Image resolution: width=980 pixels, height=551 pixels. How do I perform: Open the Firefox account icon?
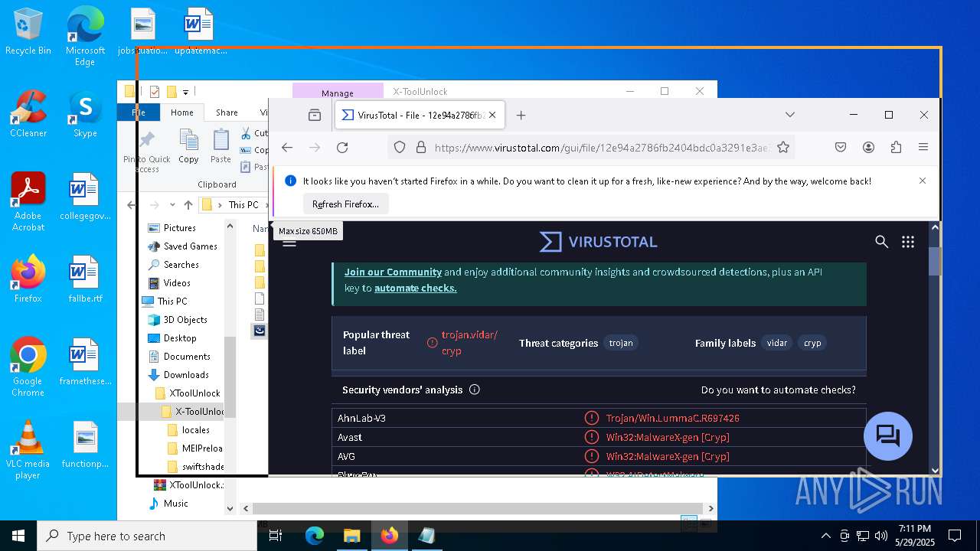pyautogui.click(x=868, y=148)
